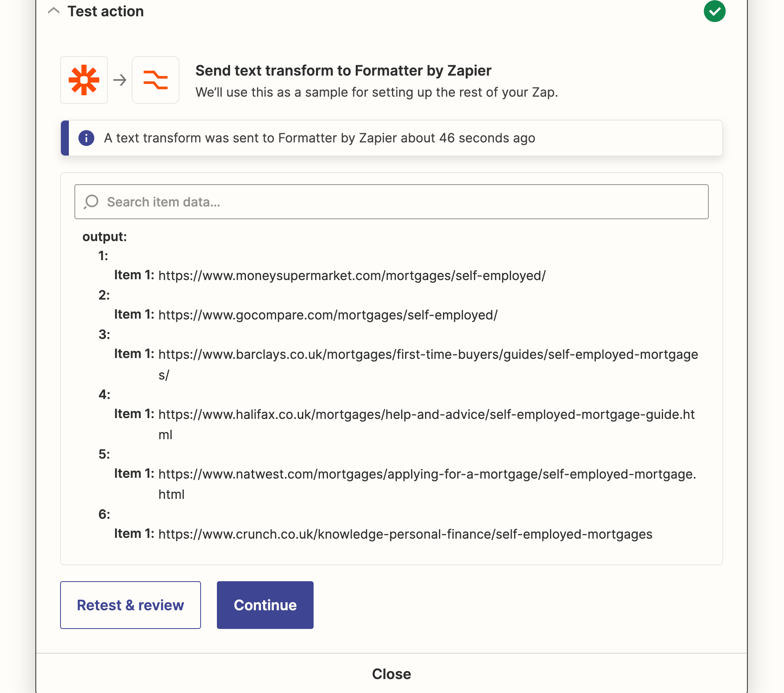Click the blue info icon in banner

pyautogui.click(x=86, y=138)
